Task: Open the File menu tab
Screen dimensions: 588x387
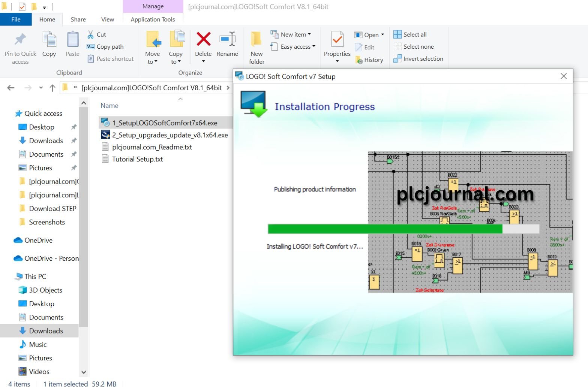Action: tap(16, 19)
